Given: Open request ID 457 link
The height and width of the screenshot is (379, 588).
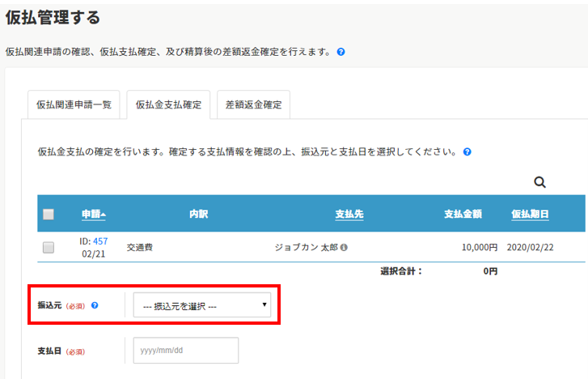Looking at the screenshot, I should pyautogui.click(x=100, y=241).
